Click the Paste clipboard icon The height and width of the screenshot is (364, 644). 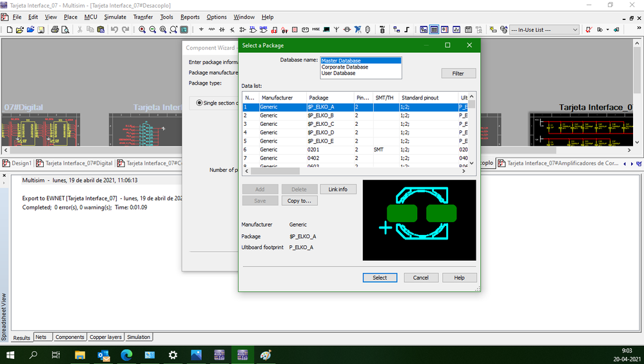pos(101,30)
